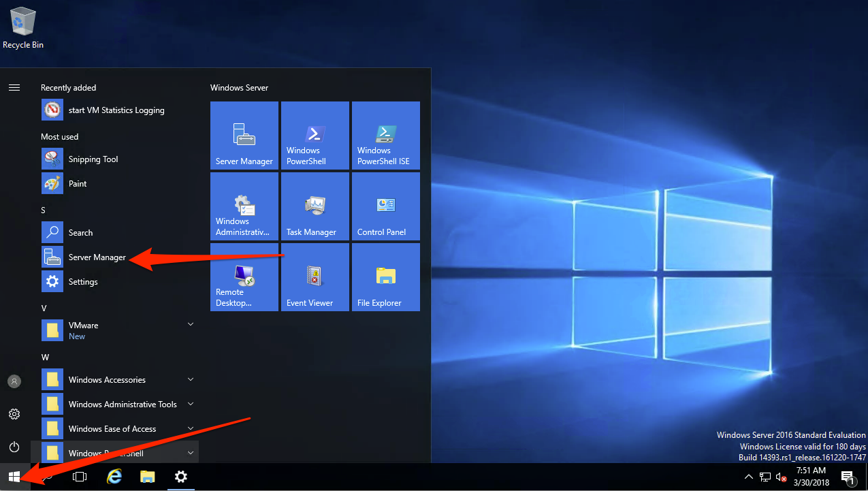The image size is (868, 491).
Task: Open the Server Manager tile
Action: tap(244, 136)
